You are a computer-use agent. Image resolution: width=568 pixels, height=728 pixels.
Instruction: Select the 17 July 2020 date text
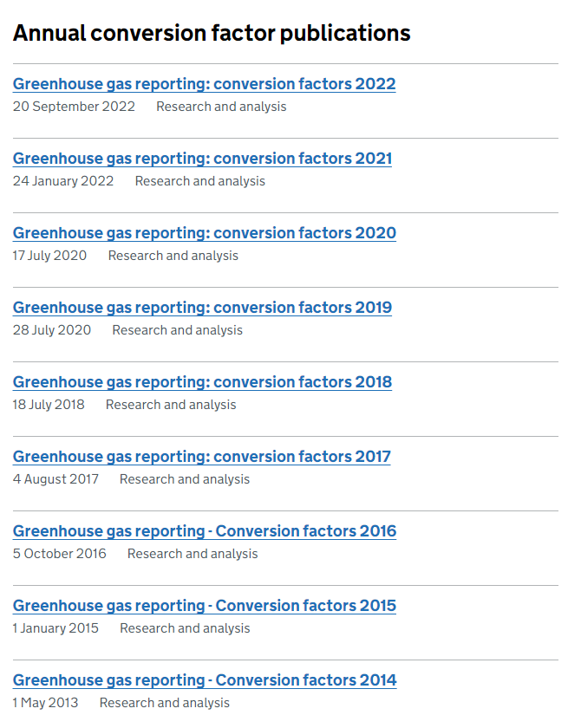49,256
